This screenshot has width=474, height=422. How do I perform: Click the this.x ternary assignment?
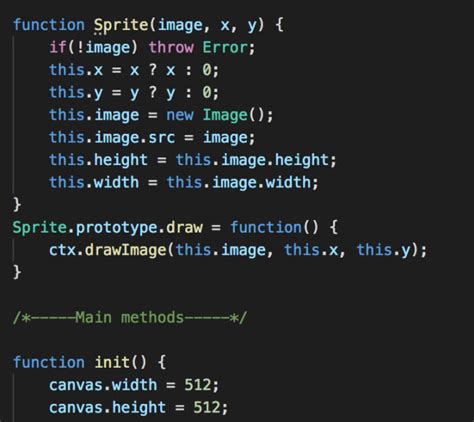coord(134,70)
